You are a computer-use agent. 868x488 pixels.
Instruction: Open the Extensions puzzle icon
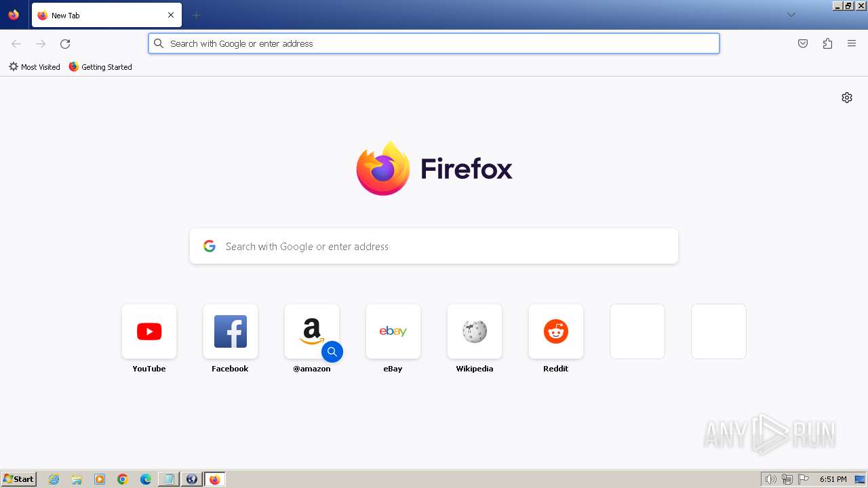pos(827,43)
